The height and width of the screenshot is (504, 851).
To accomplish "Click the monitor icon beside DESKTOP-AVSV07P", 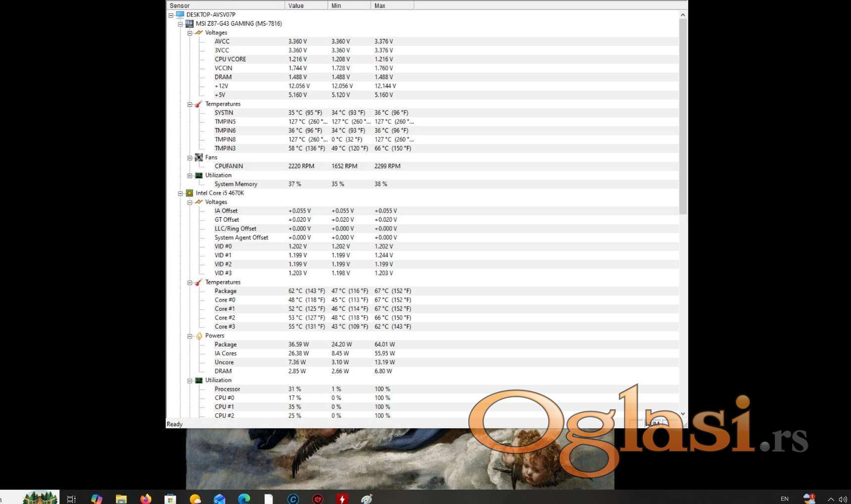I will click(180, 15).
